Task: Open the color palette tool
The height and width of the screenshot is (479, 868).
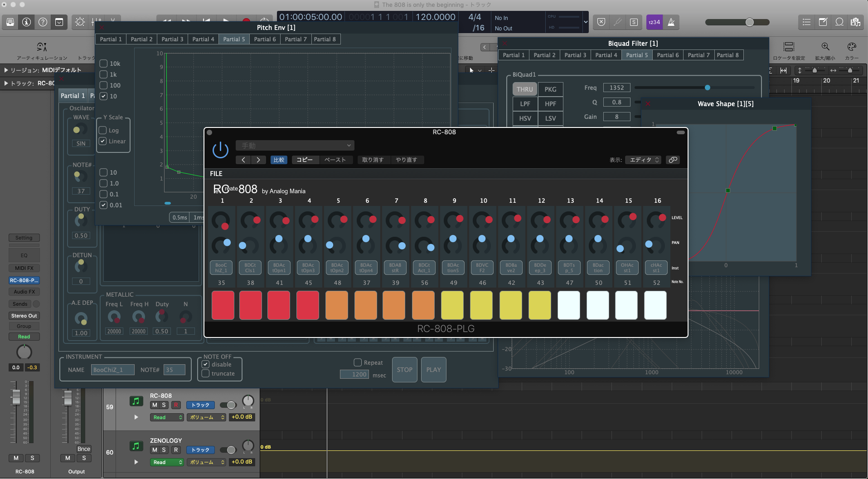Action: point(851,47)
